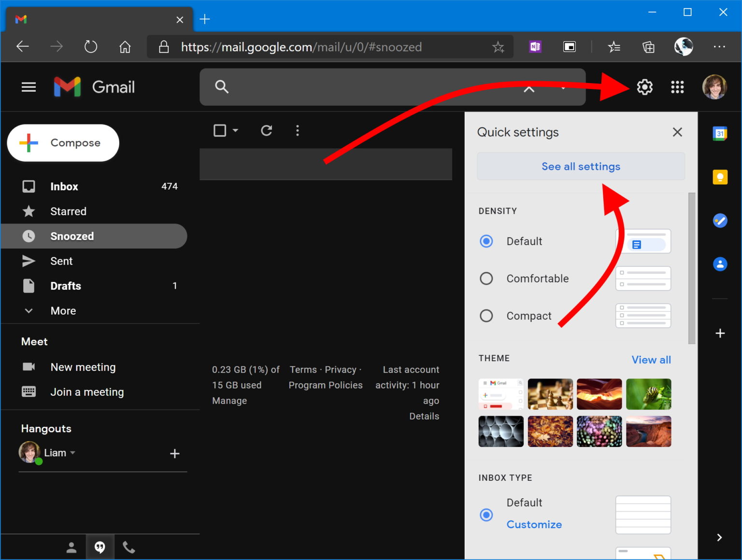Image resolution: width=742 pixels, height=560 pixels.
Task: Open Google Calendar from the right sidebar
Action: tap(720, 133)
